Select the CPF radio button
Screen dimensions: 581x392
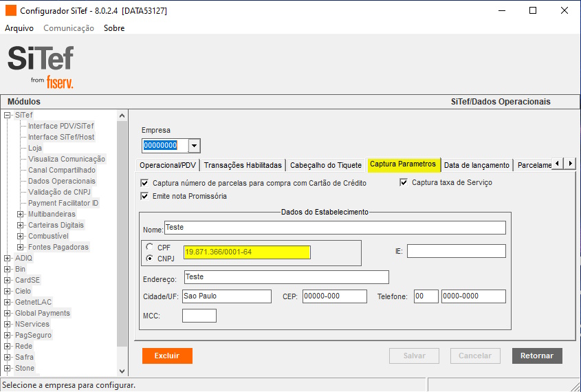click(x=150, y=247)
